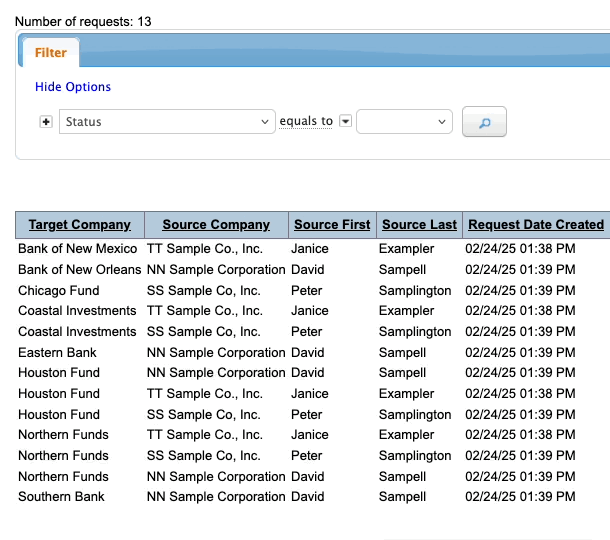This screenshot has width=610, height=540.
Task: Click the Chicago Fund target company
Action: pos(59,291)
